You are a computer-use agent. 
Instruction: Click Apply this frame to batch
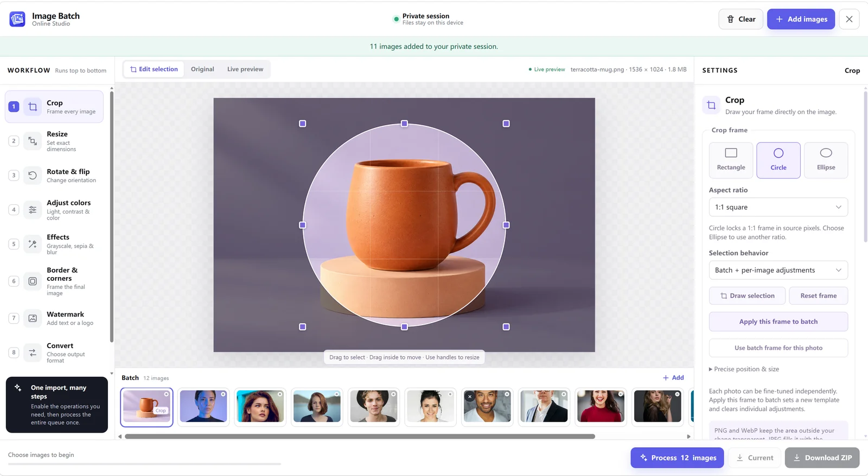click(x=778, y=321)
